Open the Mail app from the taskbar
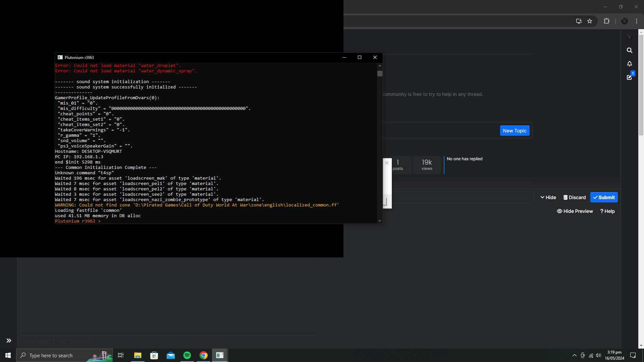 click(x=171, y=355)
